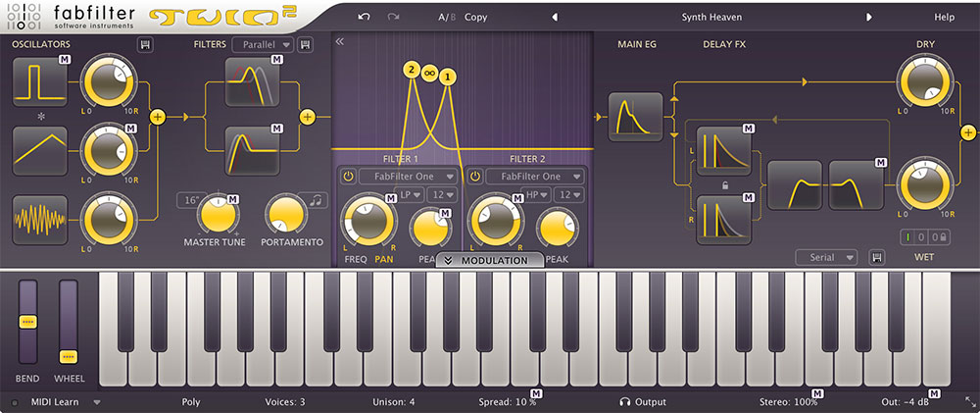Open the Serial delay routing dropdown
Screen dimensions: 980x413
pyautogui.click(x=826, y=257)
